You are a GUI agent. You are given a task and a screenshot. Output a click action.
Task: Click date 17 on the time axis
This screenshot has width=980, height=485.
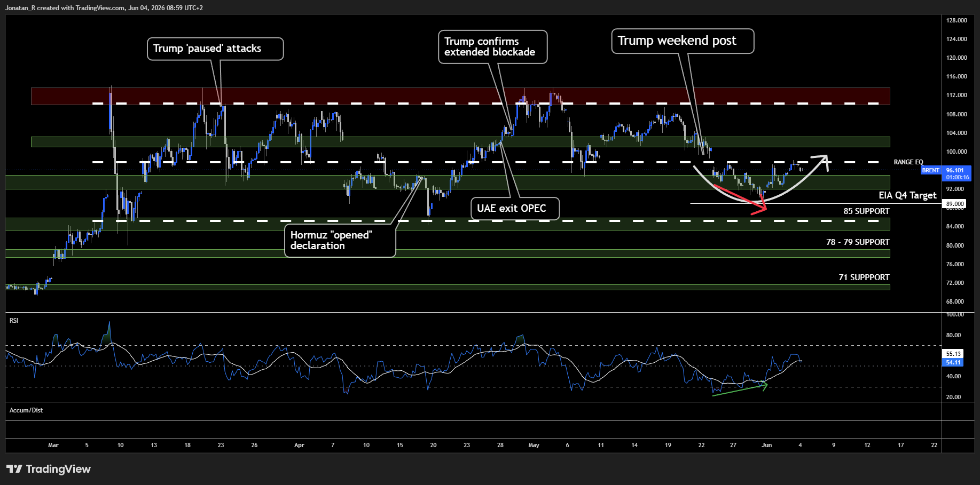pyautogui.click(x=901, y=445)
